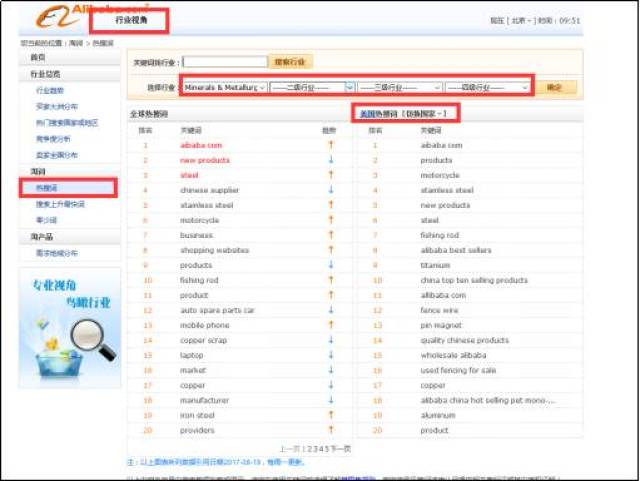Open the second-level industry (二级行业) dropdown

pyautogui.click(x=311, y=87)
